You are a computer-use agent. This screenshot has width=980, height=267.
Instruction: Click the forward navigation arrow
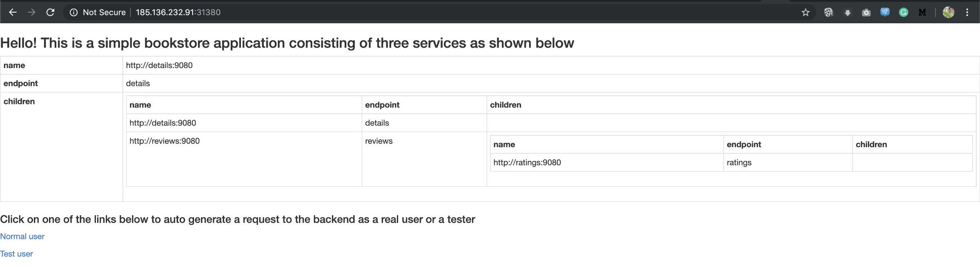(x=31, y=12)
